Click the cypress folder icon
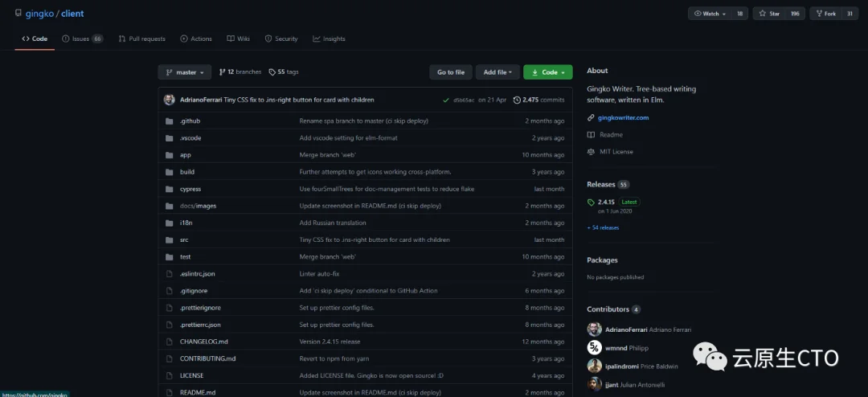Image resolution: width=868 pixels, height=397 pixels. pos(170,189)
